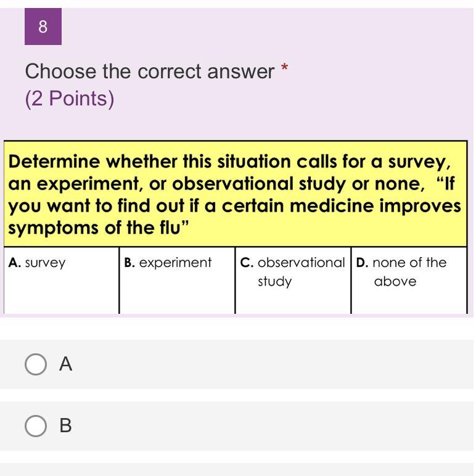Click the "Choose the correct answer" heading
The image size is (476, 476).
[149, 72]
